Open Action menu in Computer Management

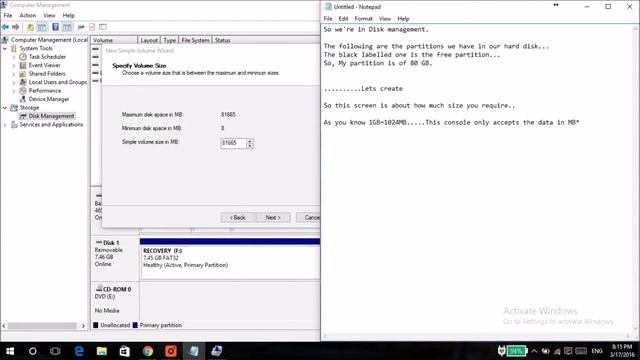pos(28,16)
